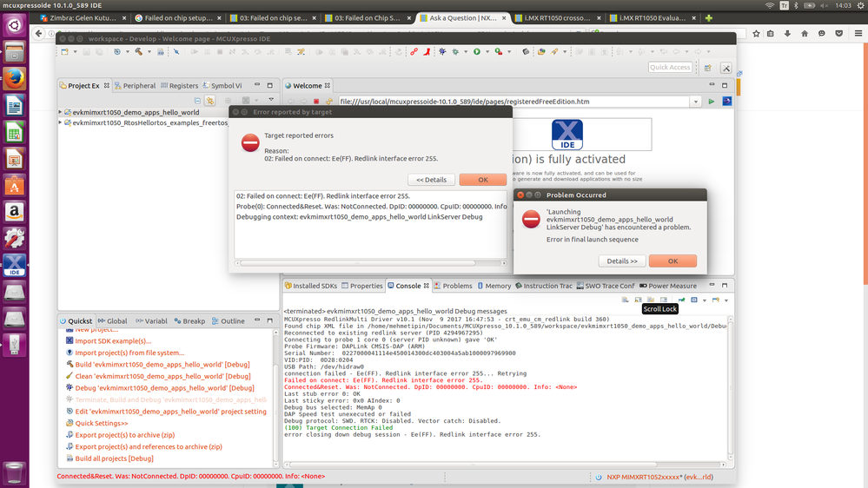Switch to the Registers tab
This screenshot has height=488, width=868.
coord(179,86)
